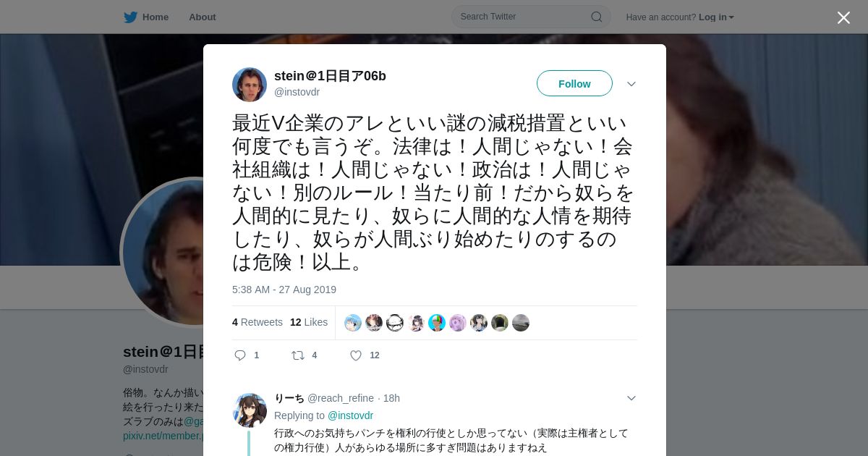Open the first liker's avatar

(x=353, y=323)
